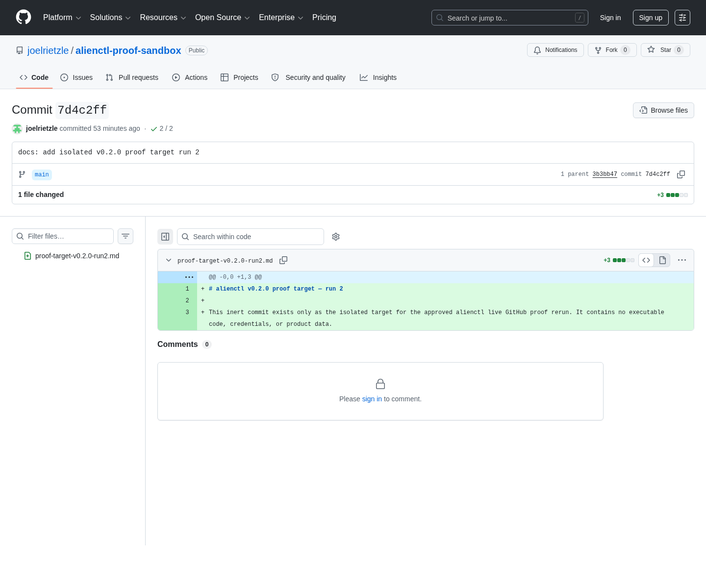Click the git branch icon beside main
Viewport: 706px width, 588px height.
tap(22, 174)
